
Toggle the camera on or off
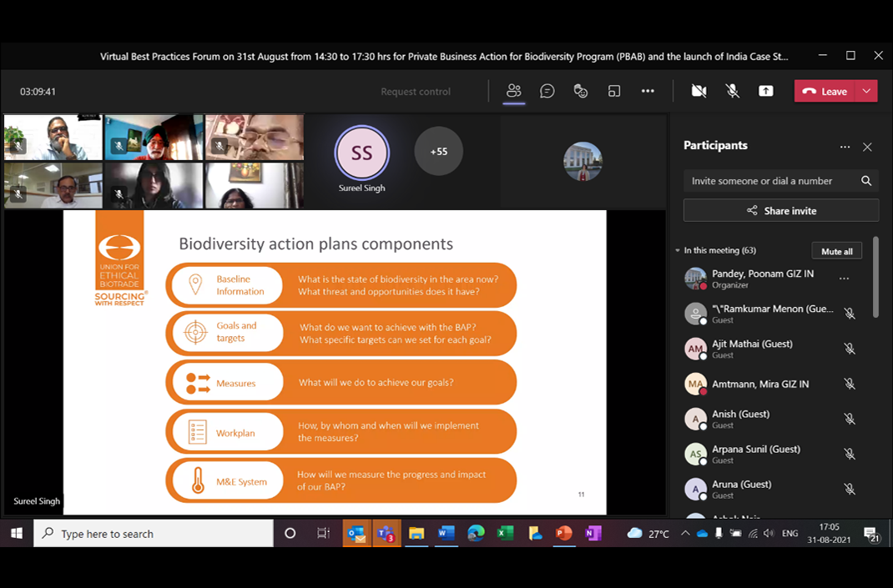pyautogui.click(x=699, y=91)
